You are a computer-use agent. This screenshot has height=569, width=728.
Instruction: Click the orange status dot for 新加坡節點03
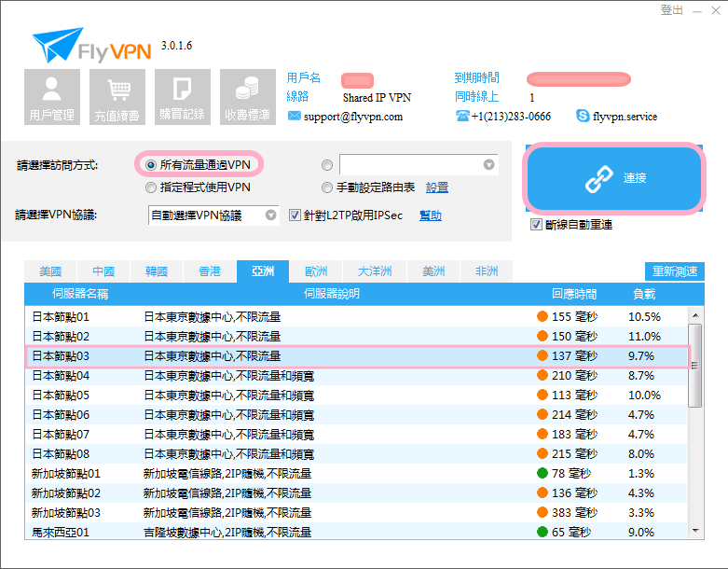coord(542,512)
